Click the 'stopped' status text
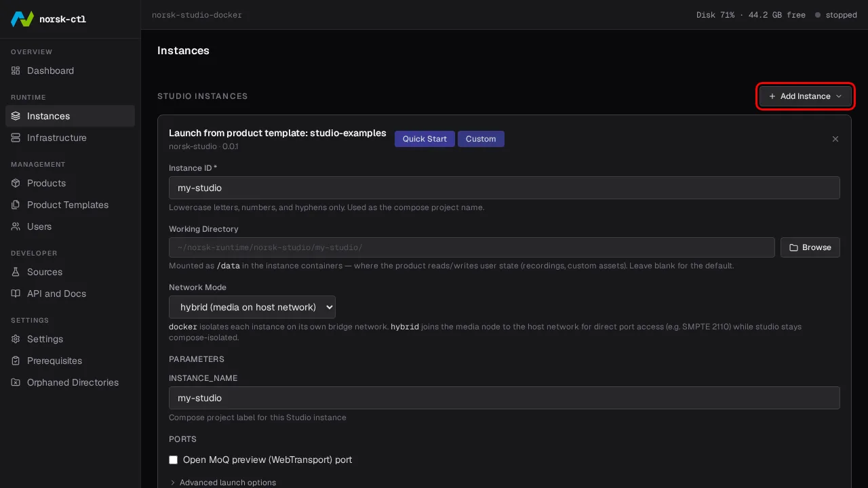The image size is (868, 488). pyautogui.click(x=841, y=15)
